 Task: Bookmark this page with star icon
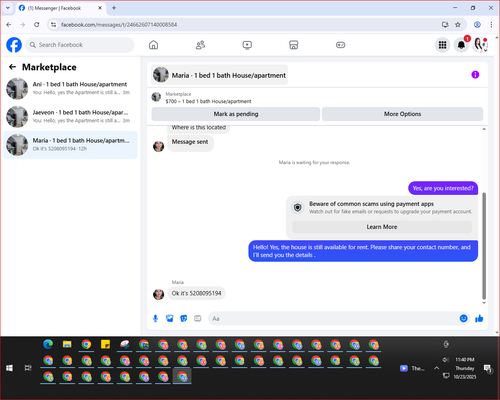pos(458,25)
